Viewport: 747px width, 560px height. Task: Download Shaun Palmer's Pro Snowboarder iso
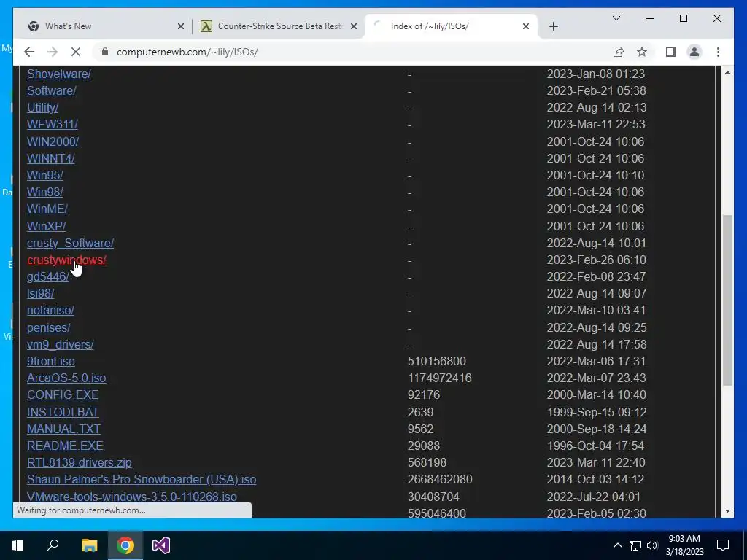tap(142, 480)
